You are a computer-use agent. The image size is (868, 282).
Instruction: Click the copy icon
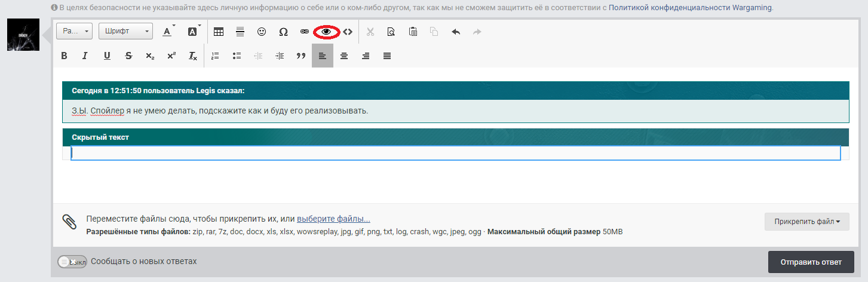pyautogui.click(x=434, y=32)
